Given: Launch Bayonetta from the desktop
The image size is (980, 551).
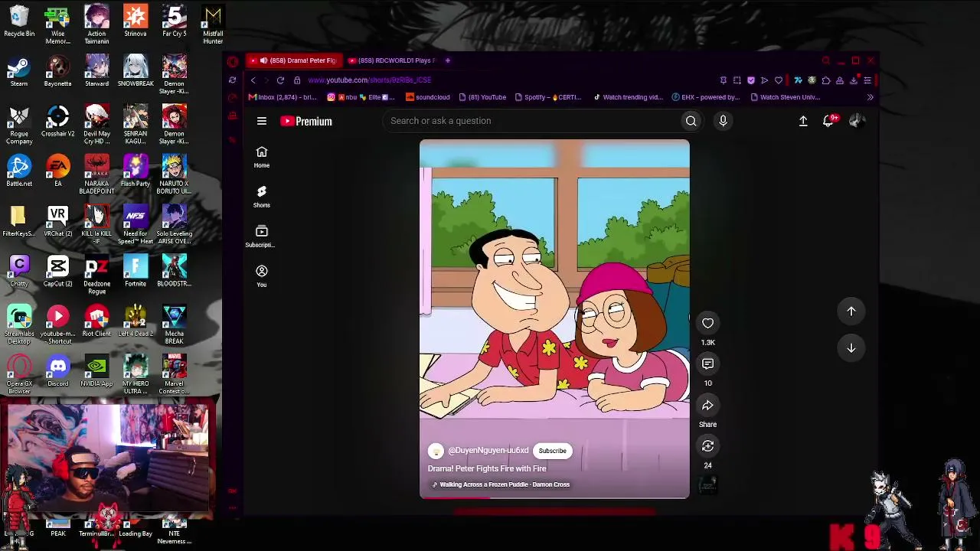Looking at the screenshot, I should [58, 70].
